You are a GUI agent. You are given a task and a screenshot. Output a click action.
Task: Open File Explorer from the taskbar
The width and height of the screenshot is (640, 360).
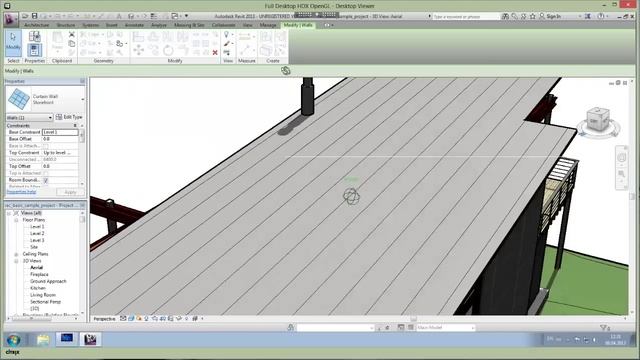coord(42,340)
